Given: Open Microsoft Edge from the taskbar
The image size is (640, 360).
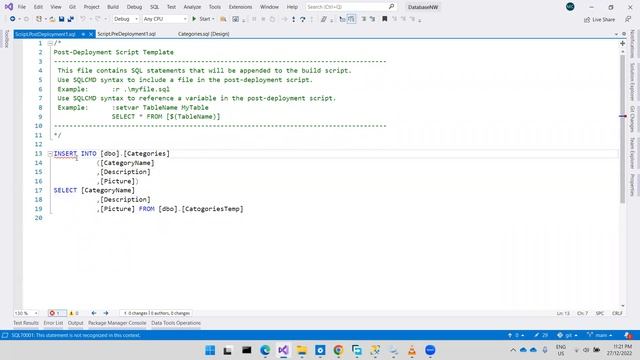Looking at the screenshot, I should click(265, 350).
